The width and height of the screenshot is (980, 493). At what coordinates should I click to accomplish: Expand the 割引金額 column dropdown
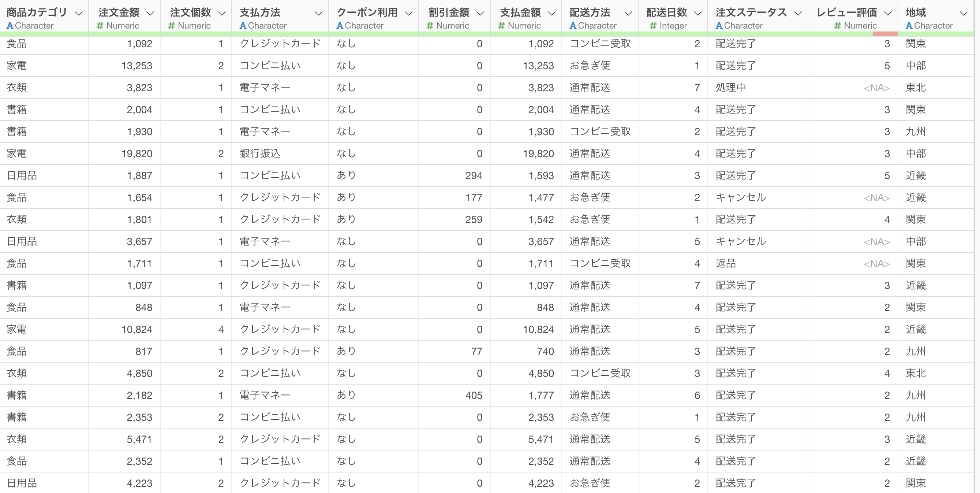[480, 13]
